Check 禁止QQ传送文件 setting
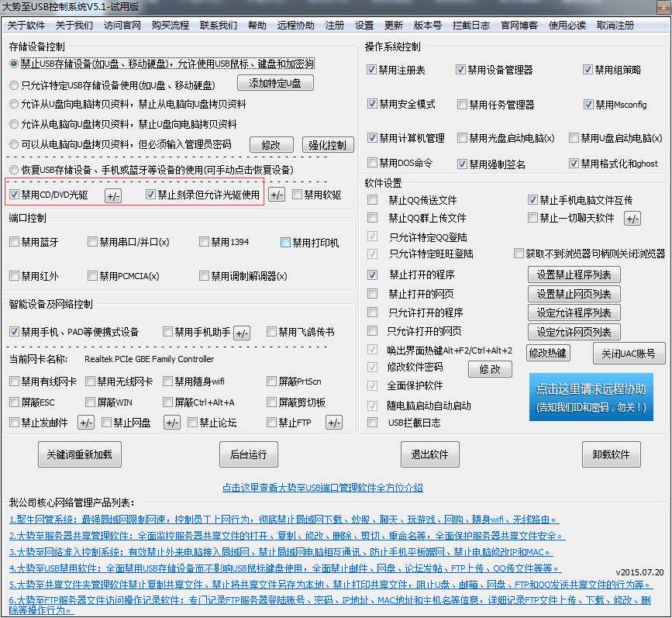 [371, 200]
